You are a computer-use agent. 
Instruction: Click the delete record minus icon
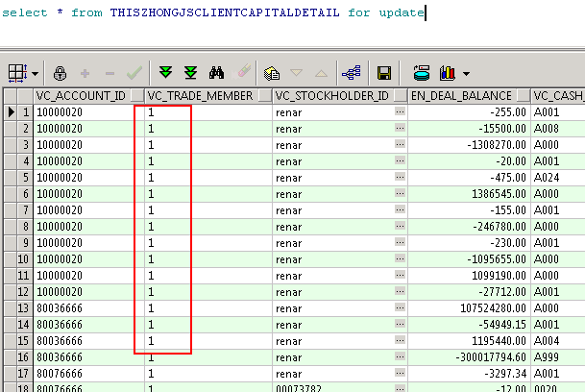click(110, 74)
